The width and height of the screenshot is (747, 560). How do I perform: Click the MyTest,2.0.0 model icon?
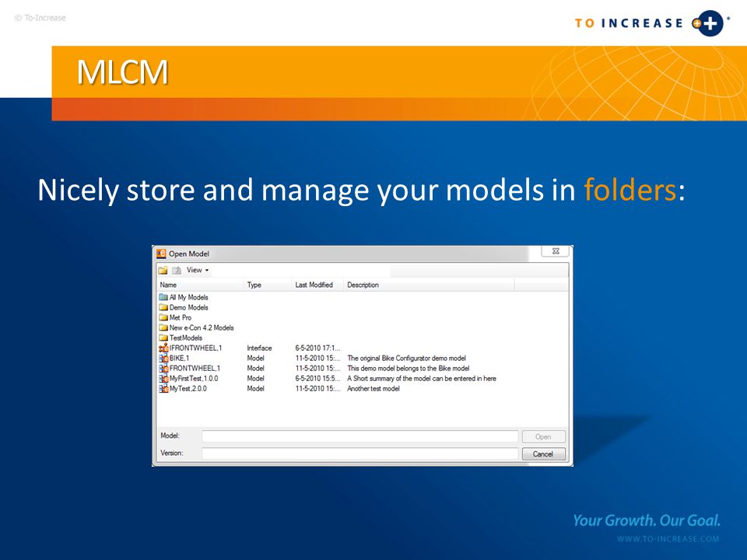[163, 389]
